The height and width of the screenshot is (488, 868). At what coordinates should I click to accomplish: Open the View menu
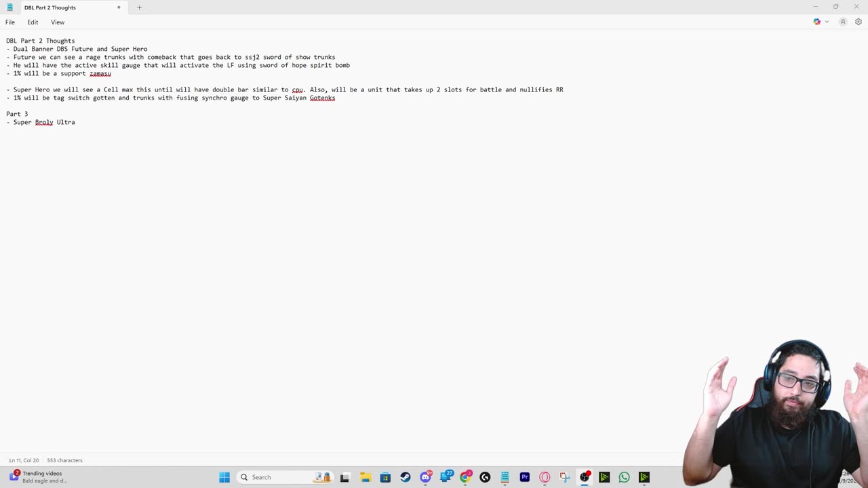pyautogui.click(x=58, y=22)
